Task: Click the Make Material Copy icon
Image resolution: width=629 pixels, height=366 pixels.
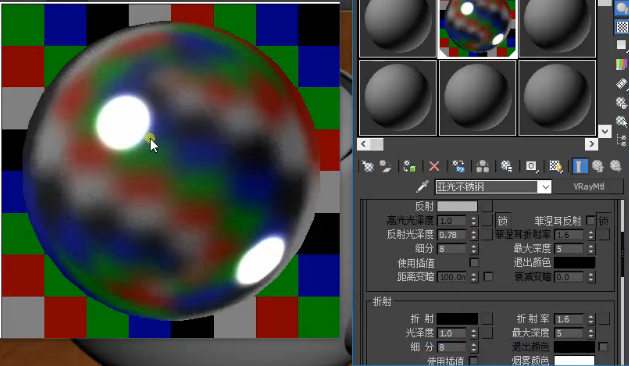Action: click(459, 166)
